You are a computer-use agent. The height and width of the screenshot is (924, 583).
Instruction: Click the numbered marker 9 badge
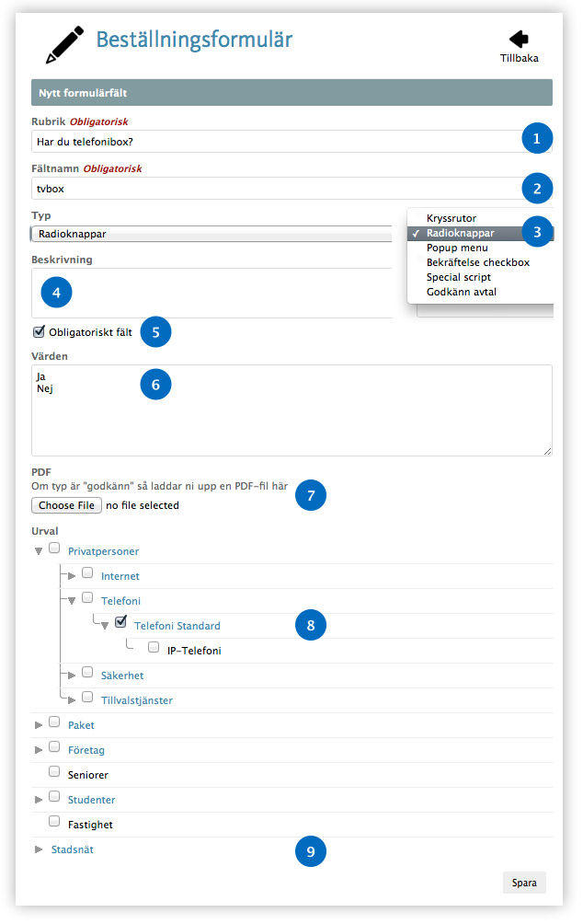coord(310,851)
